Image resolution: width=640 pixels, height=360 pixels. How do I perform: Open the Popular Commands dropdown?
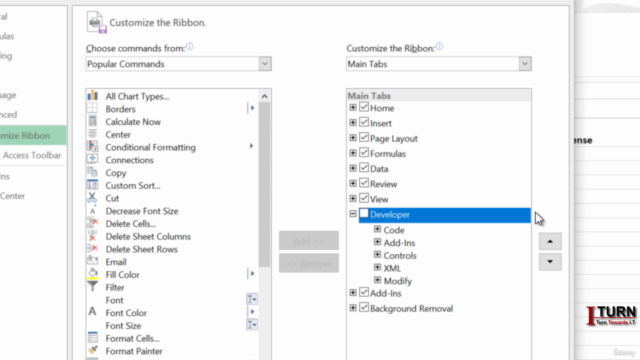point(265,64)
